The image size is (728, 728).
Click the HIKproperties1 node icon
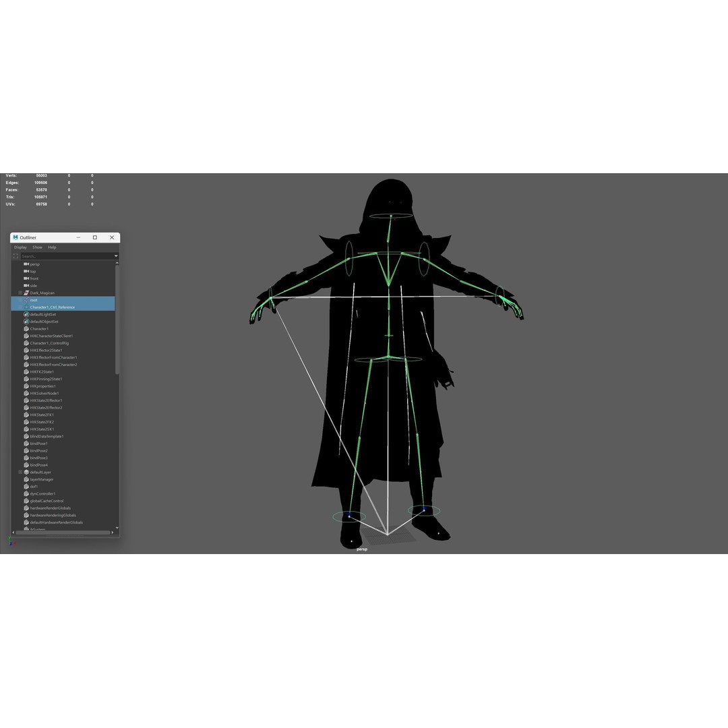click(x=26, y=386)
